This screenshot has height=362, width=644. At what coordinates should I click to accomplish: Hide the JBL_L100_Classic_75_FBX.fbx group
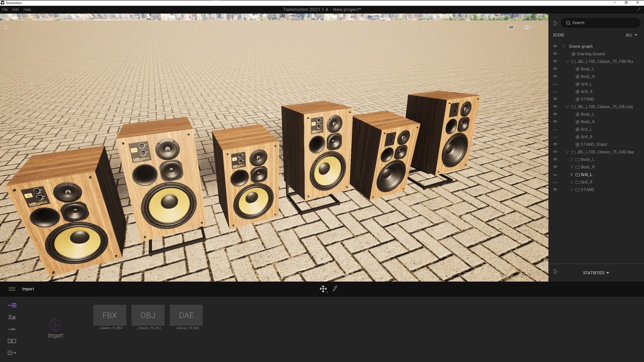(555, 61)
